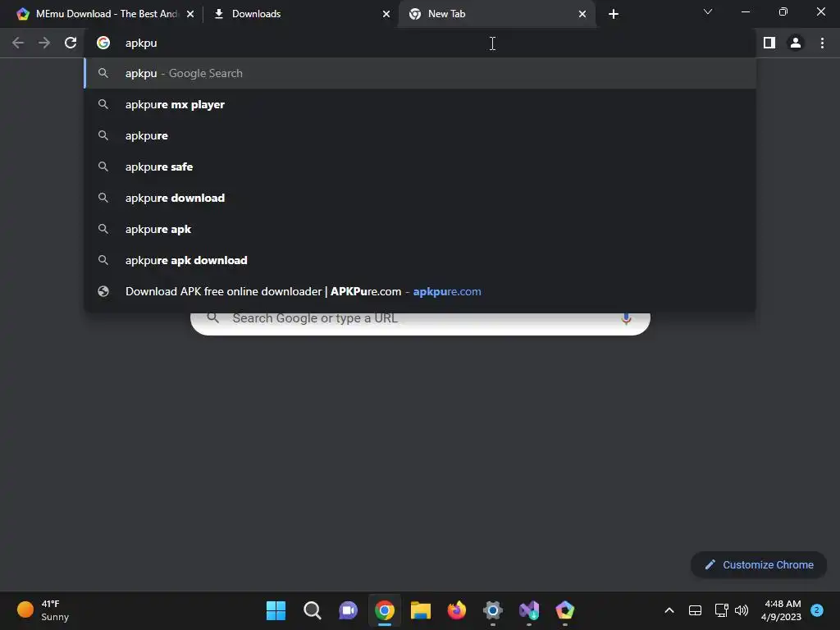The image size is (840, 630).
Task: Open the Chrome side panel icon
Action: pos(769,43)
